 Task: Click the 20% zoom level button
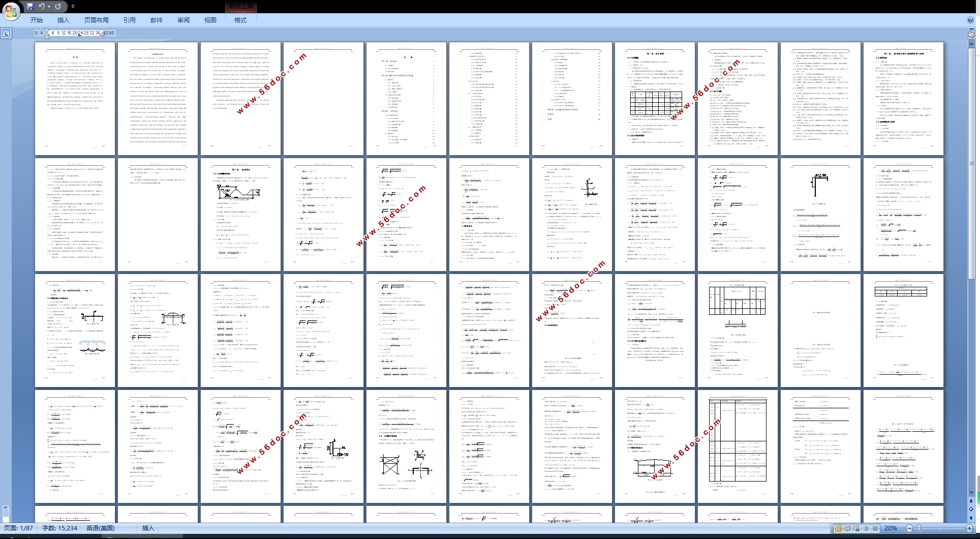pyautogui.click(x=891, y=528)
